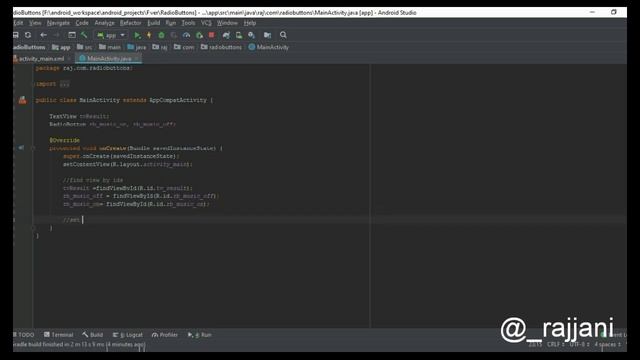Click the Sync/reload from disk icon
The width and height of the screenshot is (640, 360).
(x=28, y=35)
